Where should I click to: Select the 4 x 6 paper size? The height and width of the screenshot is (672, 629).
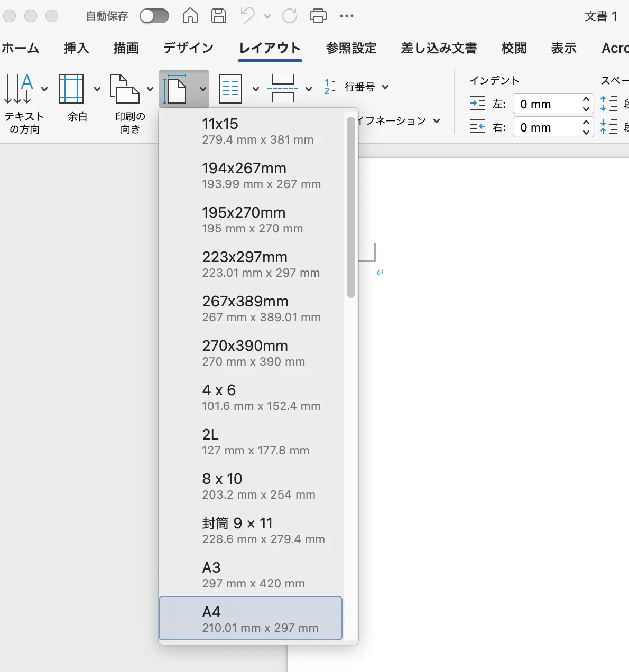[x=251, y=397]
